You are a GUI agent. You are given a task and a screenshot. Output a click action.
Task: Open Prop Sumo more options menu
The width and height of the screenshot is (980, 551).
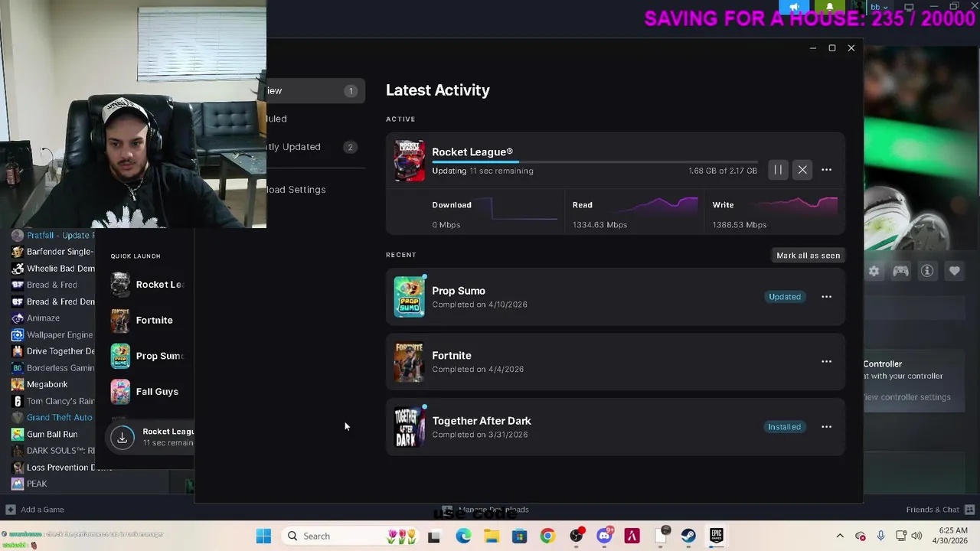coord(826,297)
